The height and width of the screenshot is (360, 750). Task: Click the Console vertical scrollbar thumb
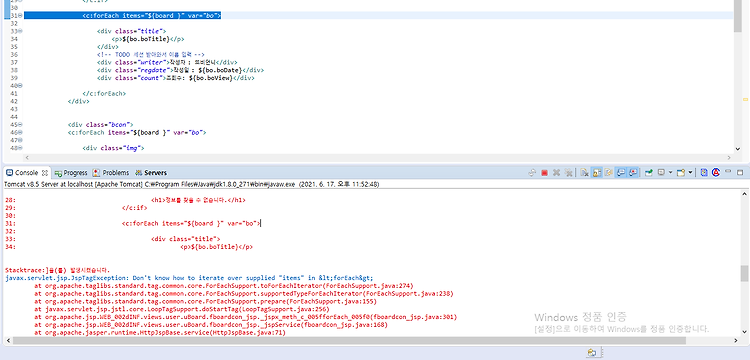tap(744, 274)
